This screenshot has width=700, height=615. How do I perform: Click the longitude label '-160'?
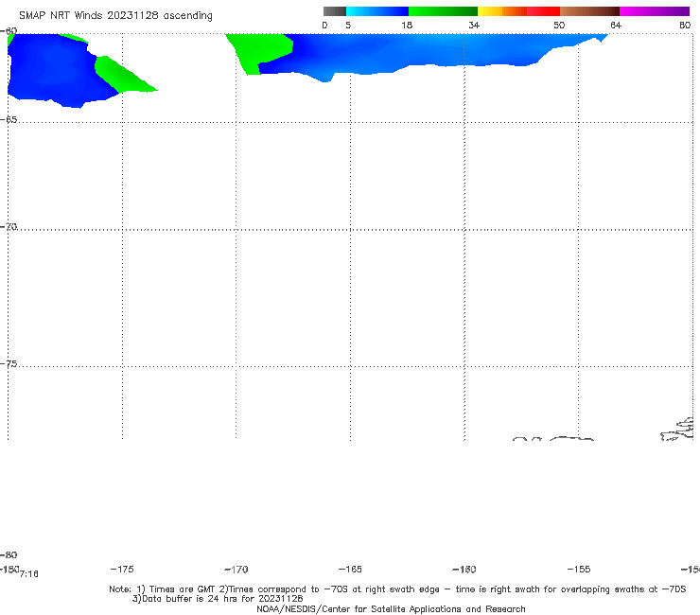click(x=464, y=570)
